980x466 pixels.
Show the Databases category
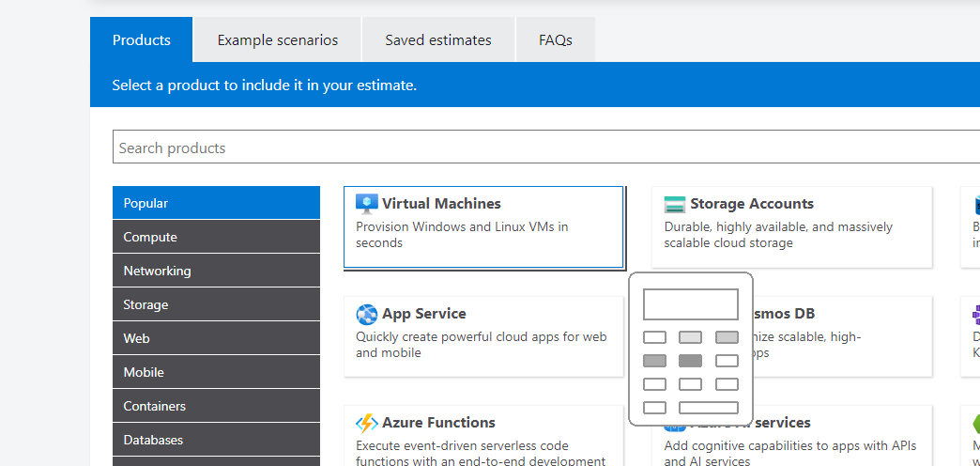[x=216, y=439]
